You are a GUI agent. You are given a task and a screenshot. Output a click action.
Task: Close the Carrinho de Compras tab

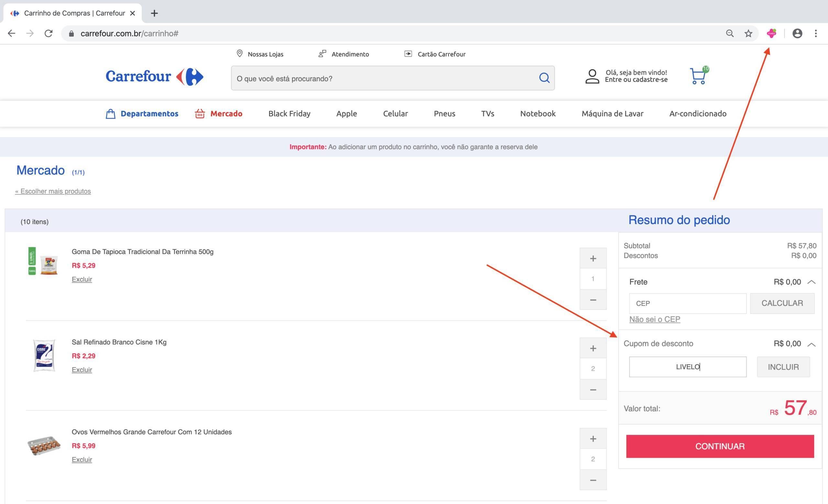(132, 13)
